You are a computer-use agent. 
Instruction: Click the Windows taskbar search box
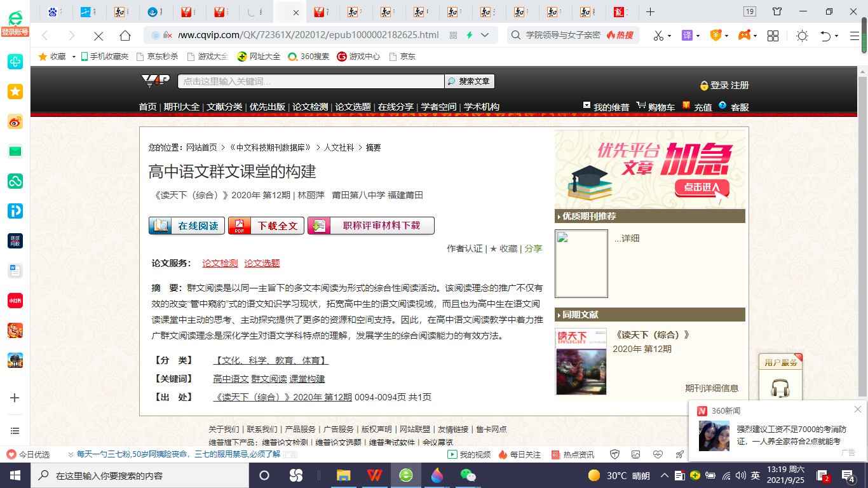click(141, 475)
